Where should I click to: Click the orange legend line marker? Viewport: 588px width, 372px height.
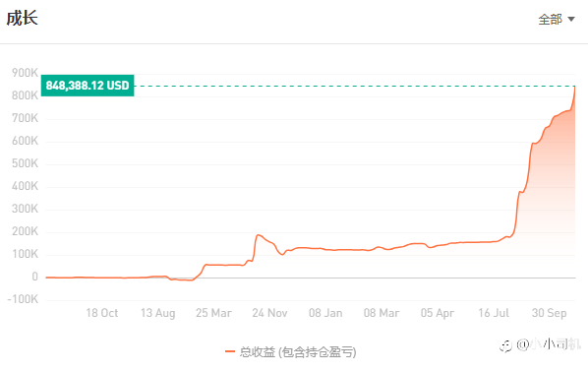[x=229, y=351]
